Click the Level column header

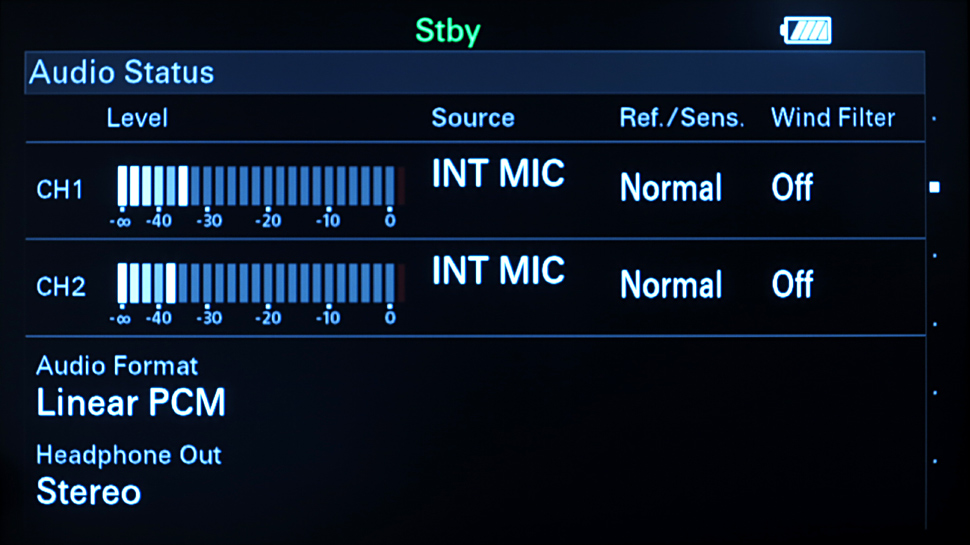pos(137,118)
